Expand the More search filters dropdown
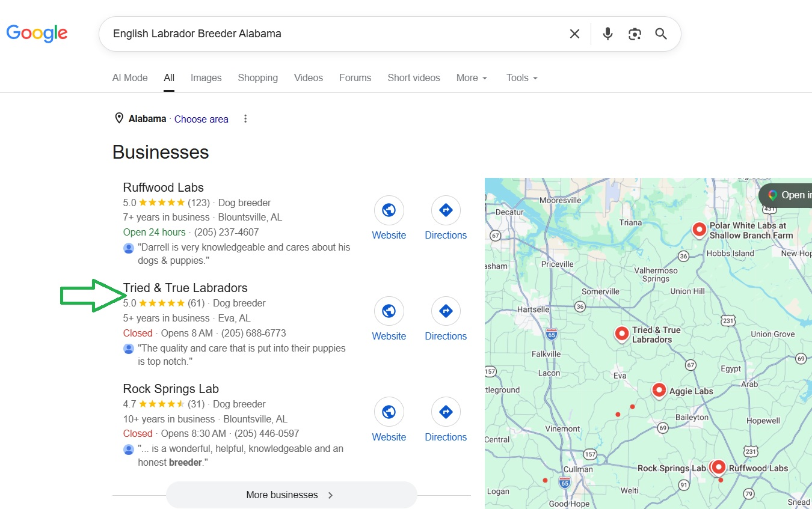This screenshot has height=509, width=812. (x=472, y=78)
